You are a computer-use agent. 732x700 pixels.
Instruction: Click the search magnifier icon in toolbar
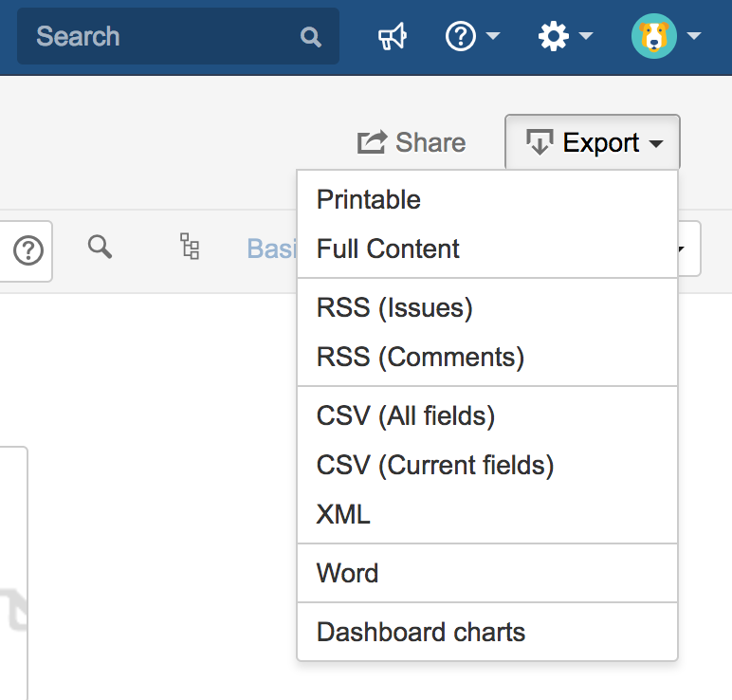pos(100,248)
